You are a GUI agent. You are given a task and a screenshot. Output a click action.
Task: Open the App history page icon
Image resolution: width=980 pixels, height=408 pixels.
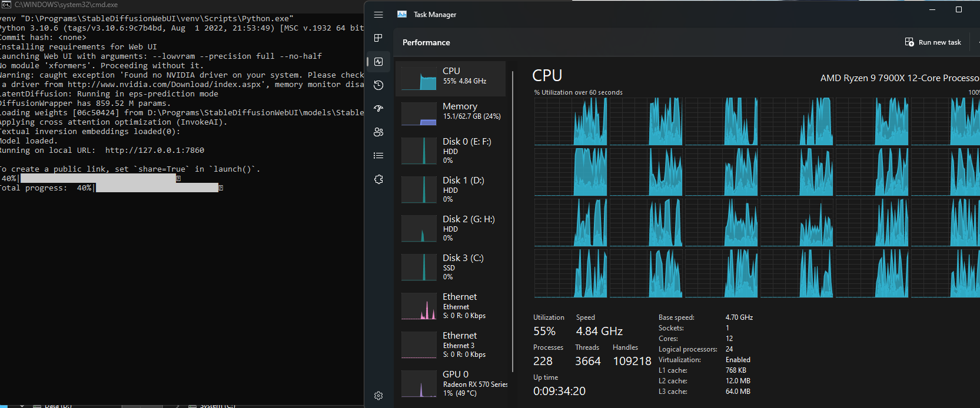[x=378, y=85]
